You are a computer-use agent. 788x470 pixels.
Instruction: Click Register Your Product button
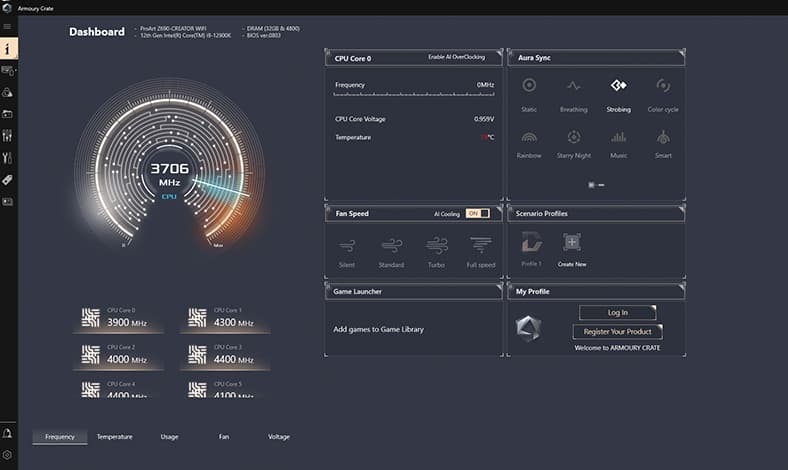(x=617, y=332)
